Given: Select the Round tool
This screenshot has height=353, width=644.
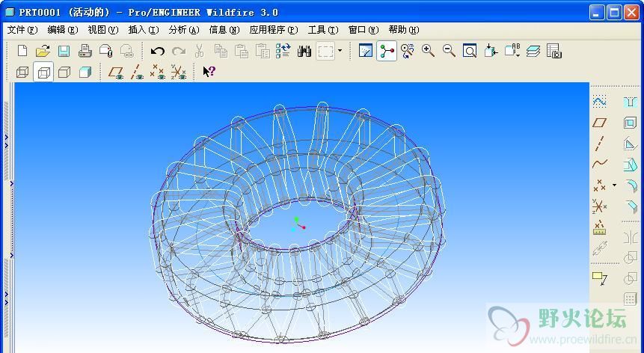Looking at the screenshot, I should [630, 185].
